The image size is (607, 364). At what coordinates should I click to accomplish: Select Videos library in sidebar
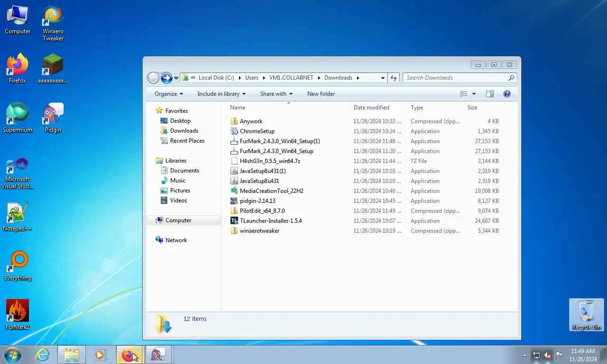(178, 200)
